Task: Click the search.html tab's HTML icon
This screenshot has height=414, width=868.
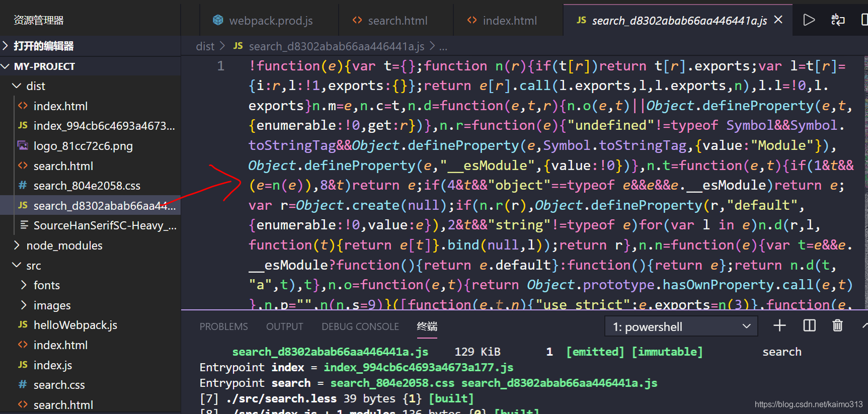Action: click(357, 20)
